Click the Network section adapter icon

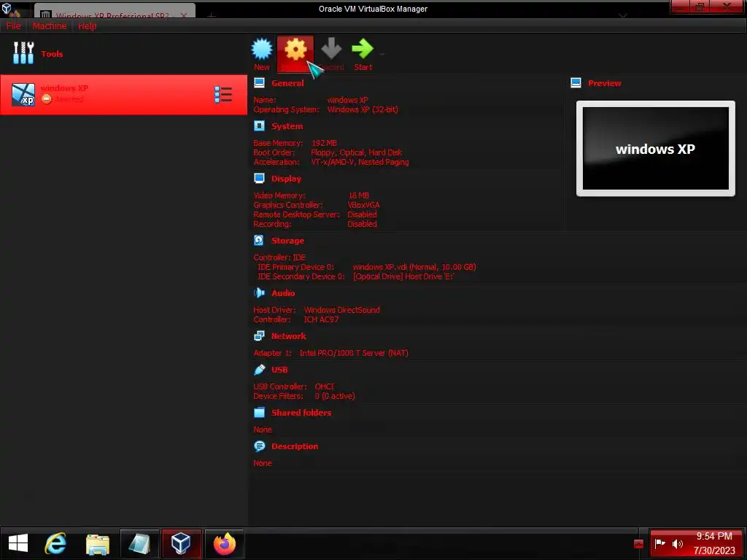259,335
